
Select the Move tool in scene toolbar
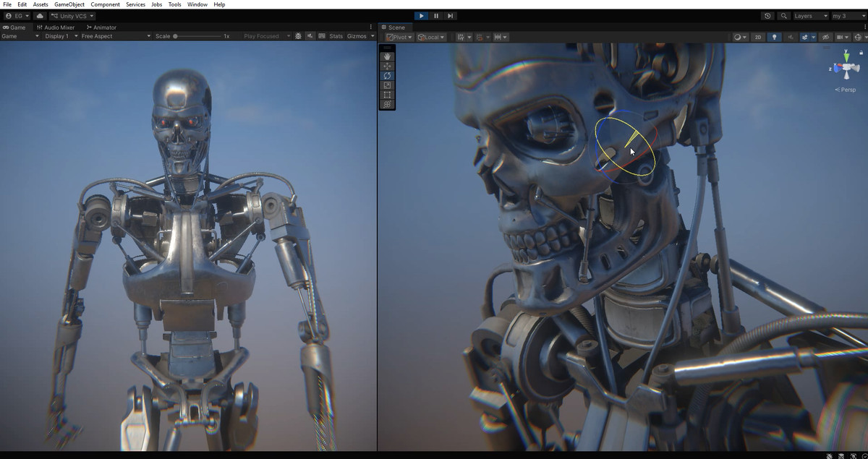[387, 66]
